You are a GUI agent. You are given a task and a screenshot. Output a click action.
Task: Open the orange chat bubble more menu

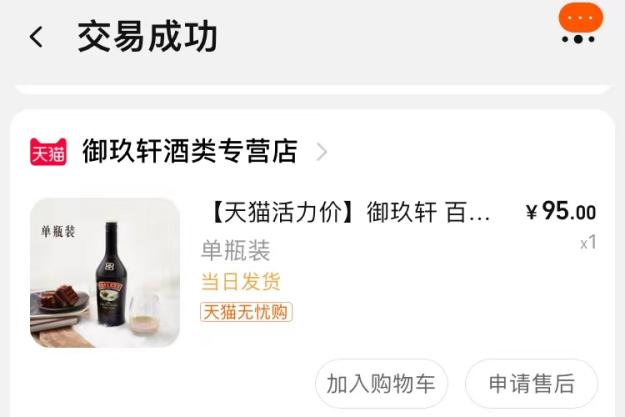click(580, 18)
